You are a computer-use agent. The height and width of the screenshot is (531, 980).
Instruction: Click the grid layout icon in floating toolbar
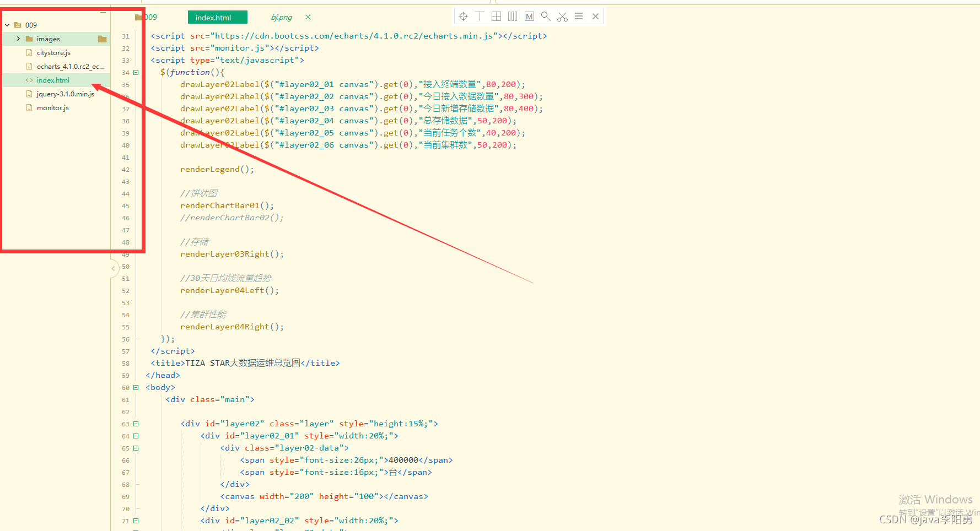496,17
